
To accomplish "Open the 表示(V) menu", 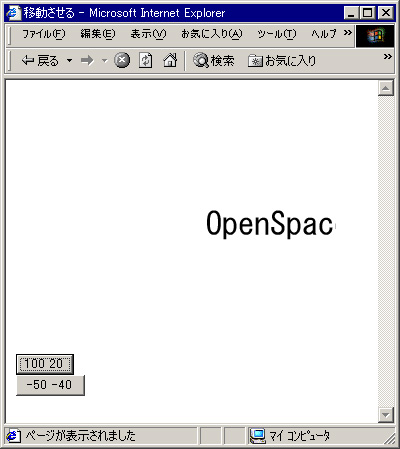I will (x=148, y=34).
